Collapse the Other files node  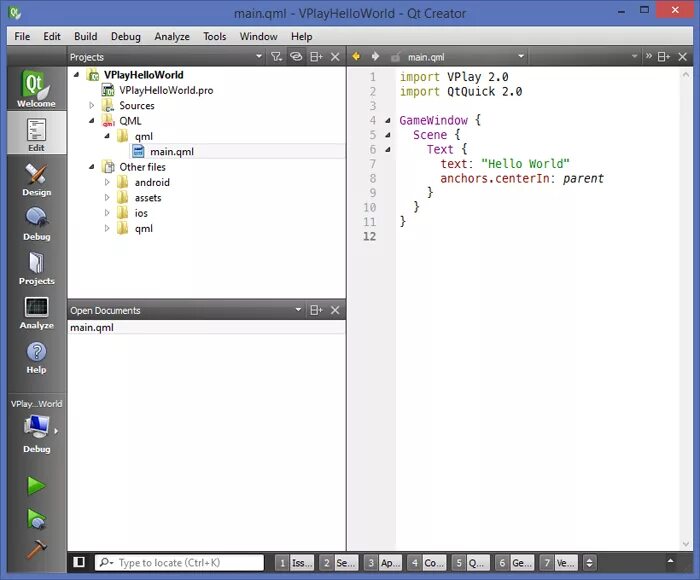pos(92,167)
